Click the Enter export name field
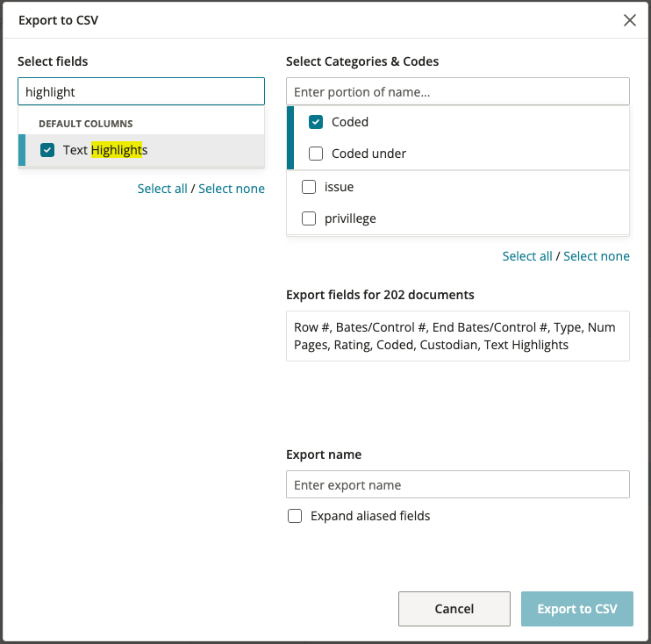This screenshot has width=651, height=644. point(457,484)
